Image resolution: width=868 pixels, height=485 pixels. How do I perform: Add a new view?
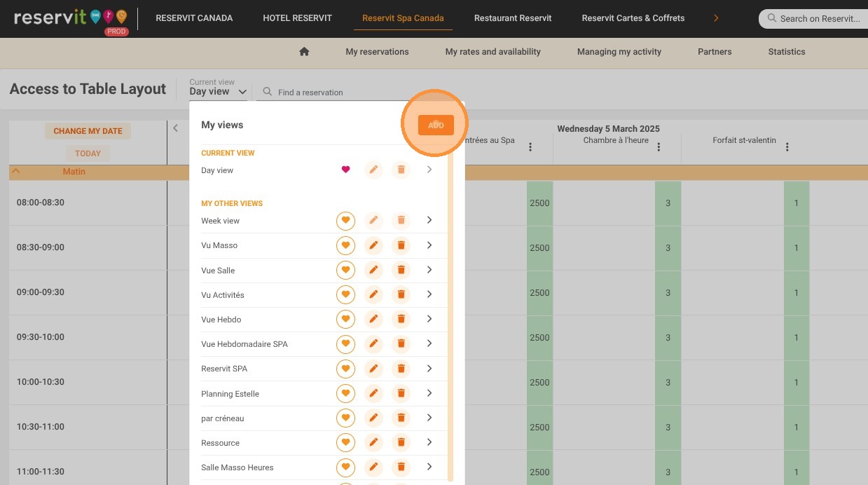click(436, 125)
